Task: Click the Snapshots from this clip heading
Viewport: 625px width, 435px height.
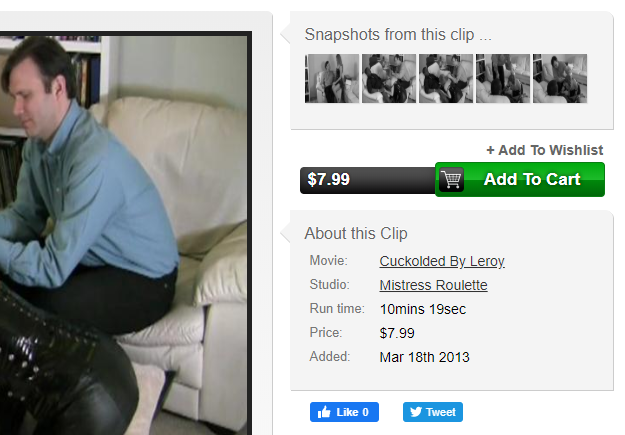Action: (x=398, y=35)
